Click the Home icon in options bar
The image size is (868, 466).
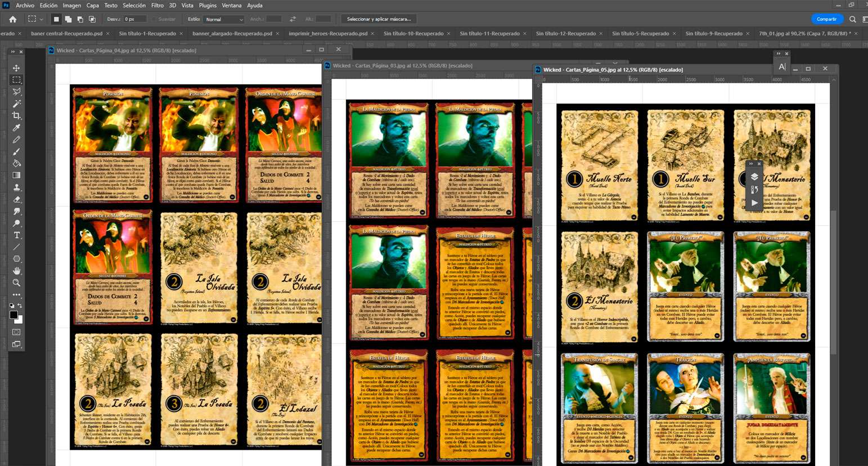pos(12,19)
